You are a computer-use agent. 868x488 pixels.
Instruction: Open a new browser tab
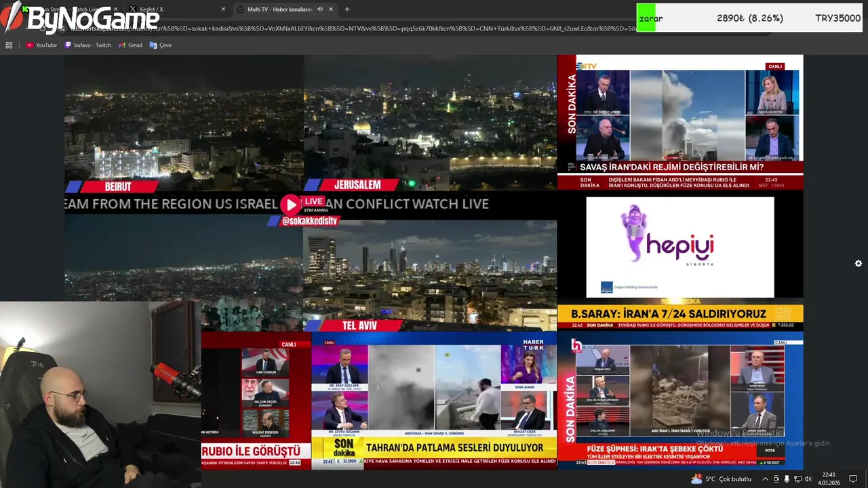pyautogui.click(x=347, y=9)
